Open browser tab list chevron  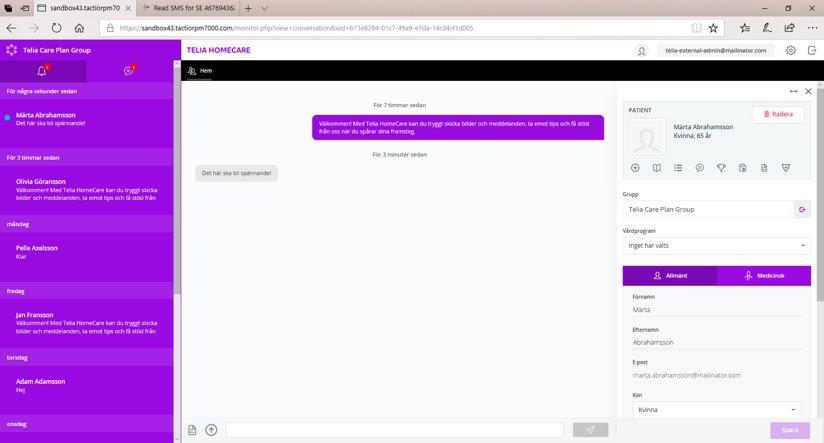264,8
